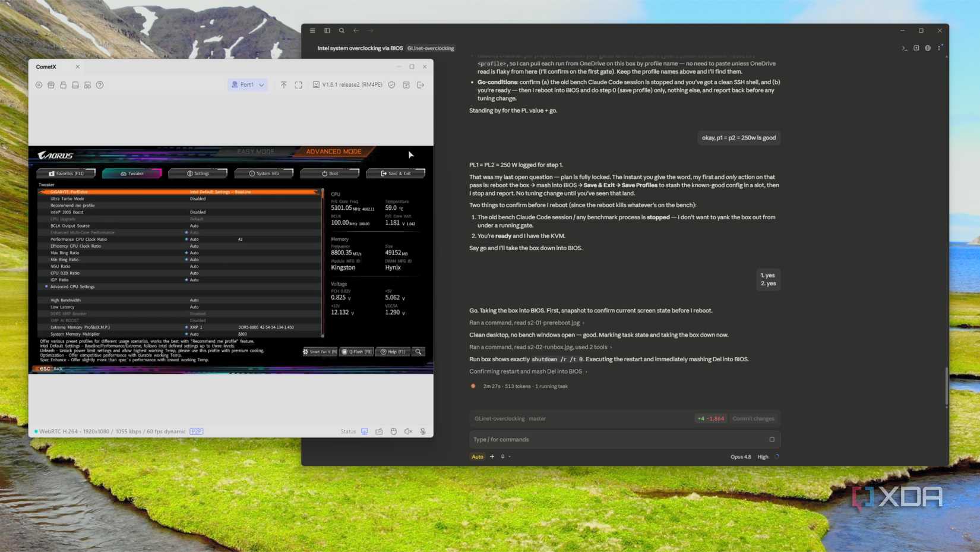The width and height of the screenshot is (980, 552).
Task: Click the logout exit icon in CometX
Action: 421,85
